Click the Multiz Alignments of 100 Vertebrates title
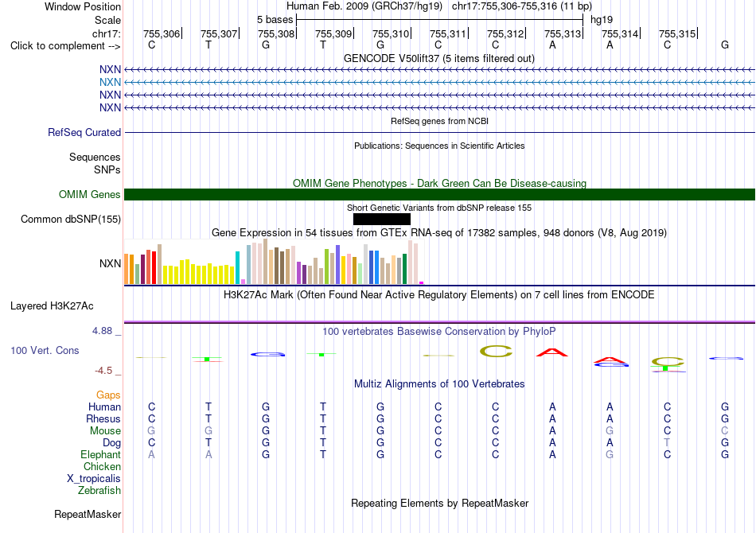This screenshot has width=756, height=533. tap(439, 384)
